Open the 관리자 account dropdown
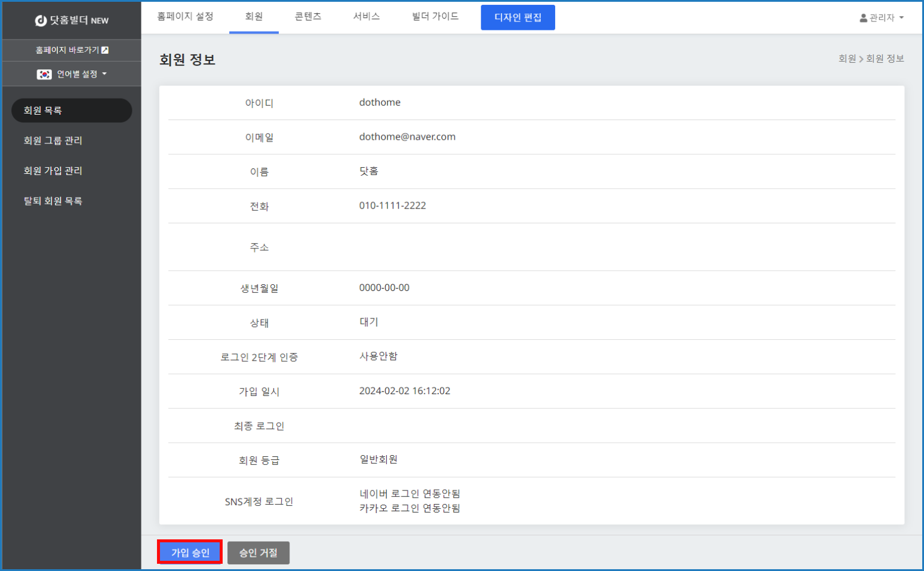The image size is (924, 571). (x=881, y=18)
